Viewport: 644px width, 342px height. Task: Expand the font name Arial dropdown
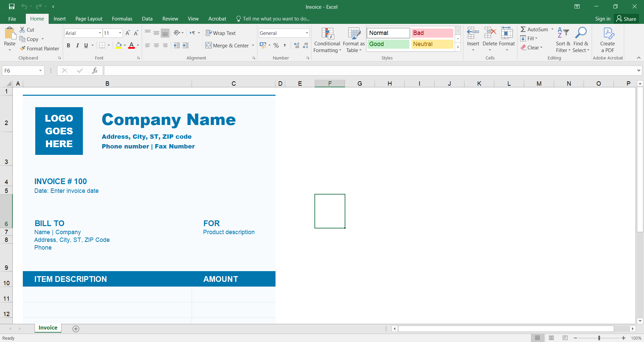click(100, 33)
